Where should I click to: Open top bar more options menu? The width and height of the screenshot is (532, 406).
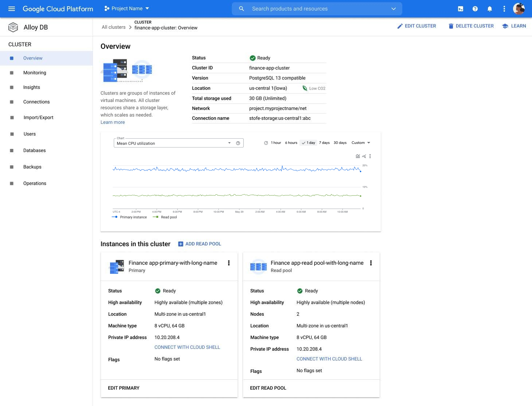pos(504,9)
